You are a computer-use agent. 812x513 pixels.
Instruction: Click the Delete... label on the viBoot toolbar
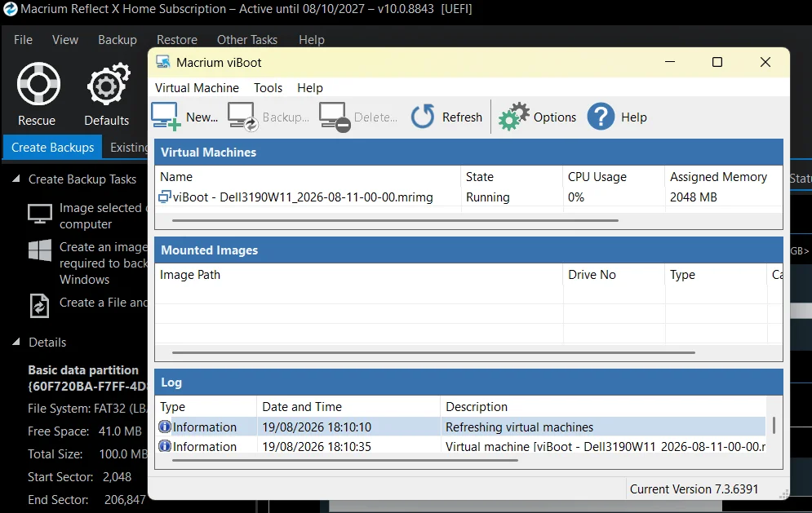pyautogui.click(x=375, y=117)
